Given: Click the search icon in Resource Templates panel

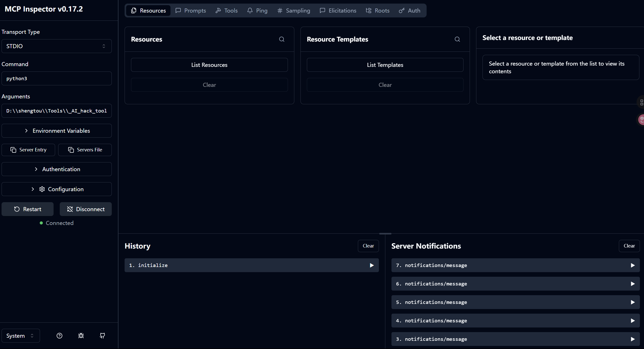Looking at the screenshot, I should (x=457, y=39).
